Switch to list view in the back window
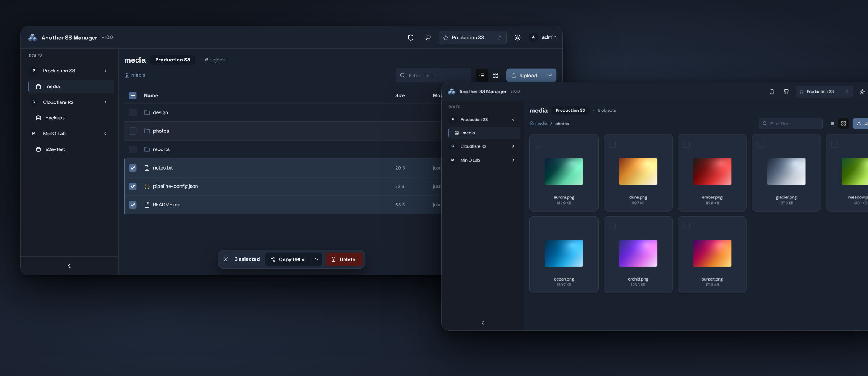 [x=482, y=76]
